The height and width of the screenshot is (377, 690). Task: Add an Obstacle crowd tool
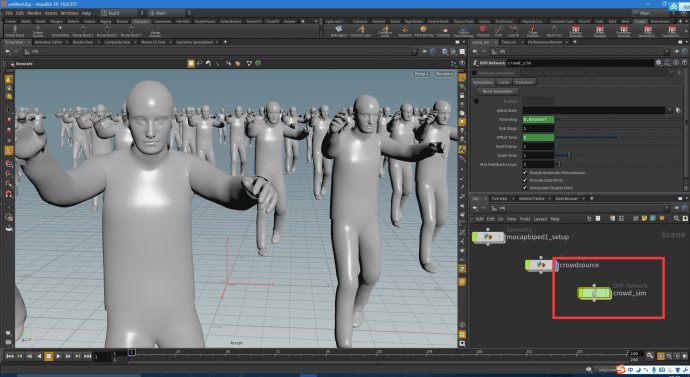coord(483,31)
